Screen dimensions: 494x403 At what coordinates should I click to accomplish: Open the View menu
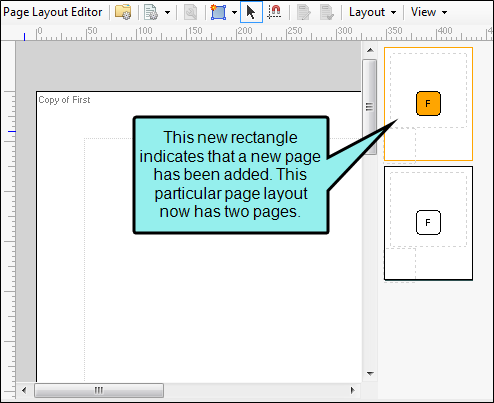tap(429, 12)
